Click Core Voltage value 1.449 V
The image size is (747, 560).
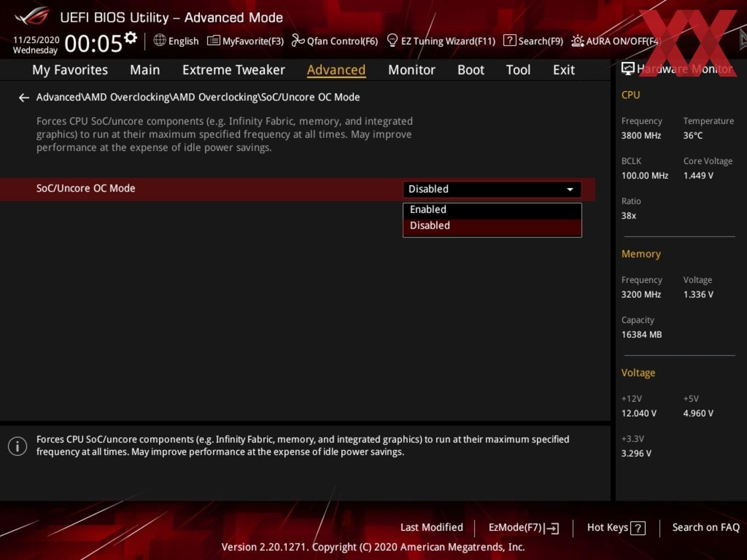pyautogui.click(x=698, y=176)
